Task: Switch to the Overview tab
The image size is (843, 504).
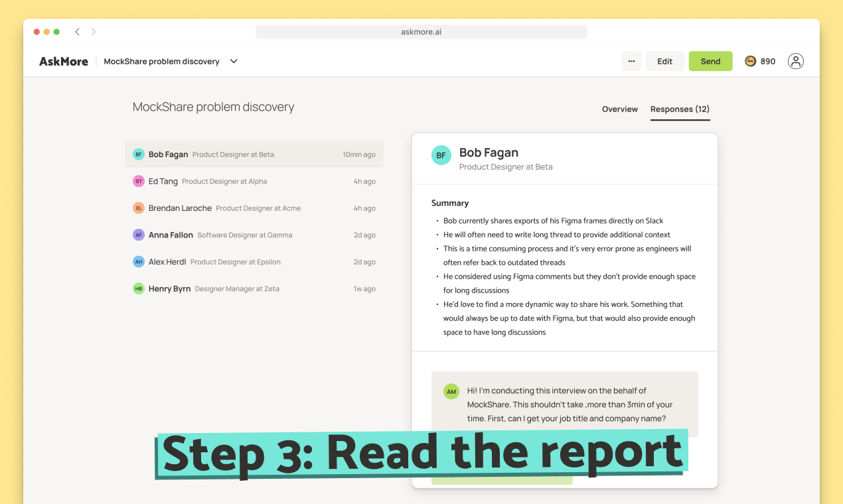Action: click(620, 109)
